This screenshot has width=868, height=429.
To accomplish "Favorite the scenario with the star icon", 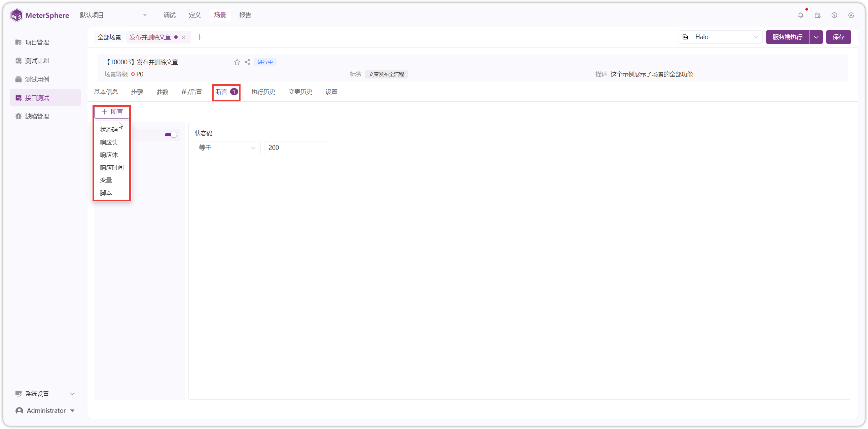I will coord(237,62).
